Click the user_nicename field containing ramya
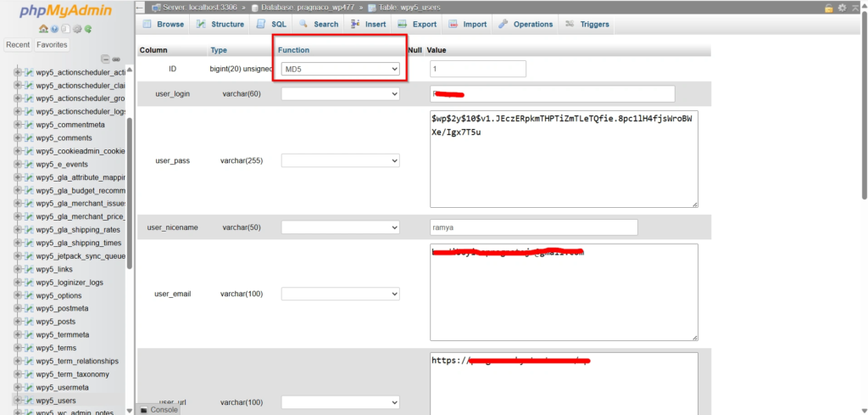 click(x=534, y=227)
